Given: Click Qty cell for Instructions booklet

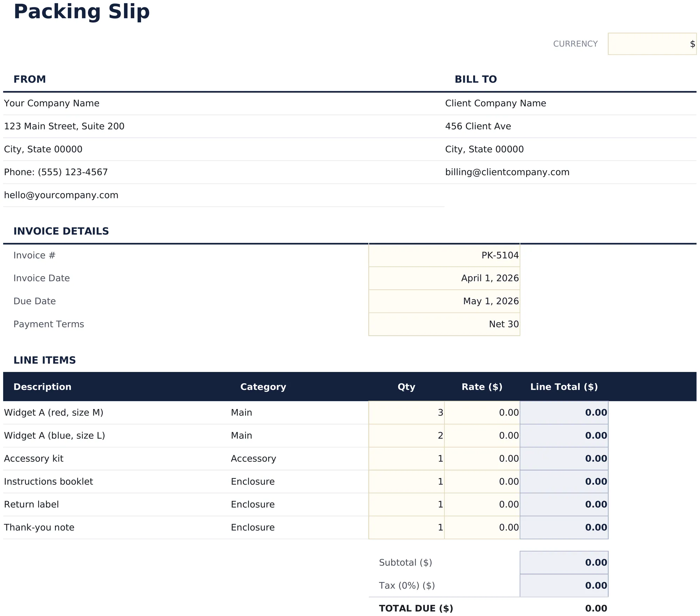Looking at the screenshot, I should tap(406, 481).
